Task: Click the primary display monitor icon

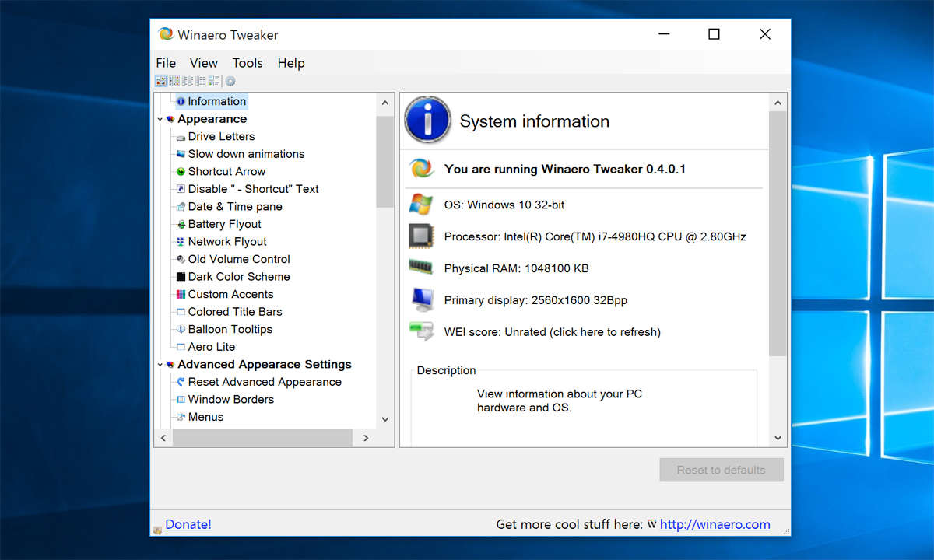Action: coord(421,299)
